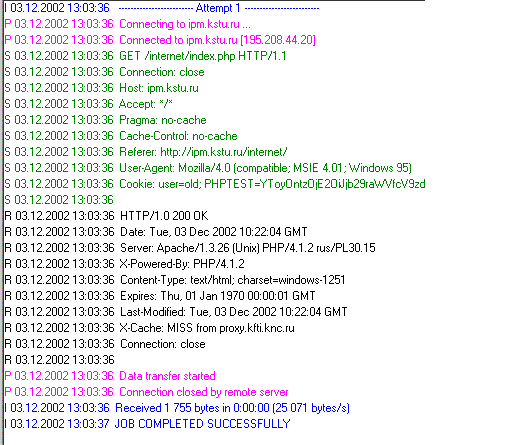Select the 'Referer: http://ipm.kstu.ru/internet/' line

[146, 152]
